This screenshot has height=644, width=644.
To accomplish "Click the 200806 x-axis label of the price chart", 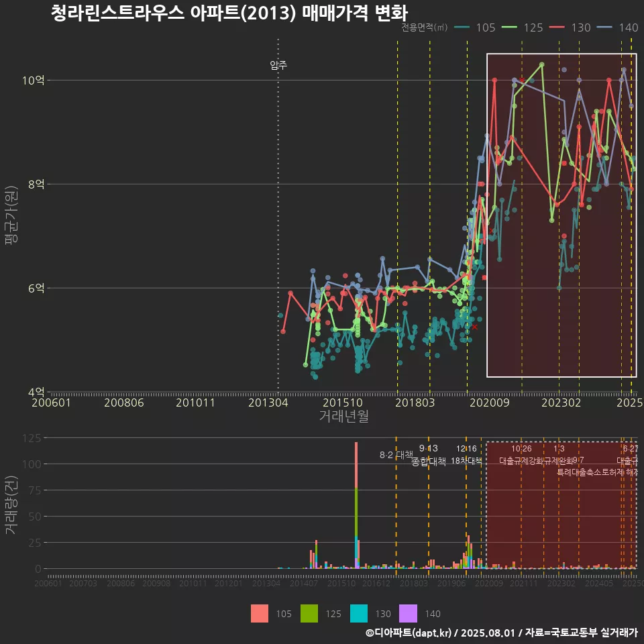I will (124, 402).
